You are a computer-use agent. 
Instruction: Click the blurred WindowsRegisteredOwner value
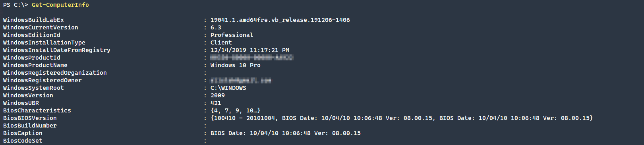click(x=241, y=80)
